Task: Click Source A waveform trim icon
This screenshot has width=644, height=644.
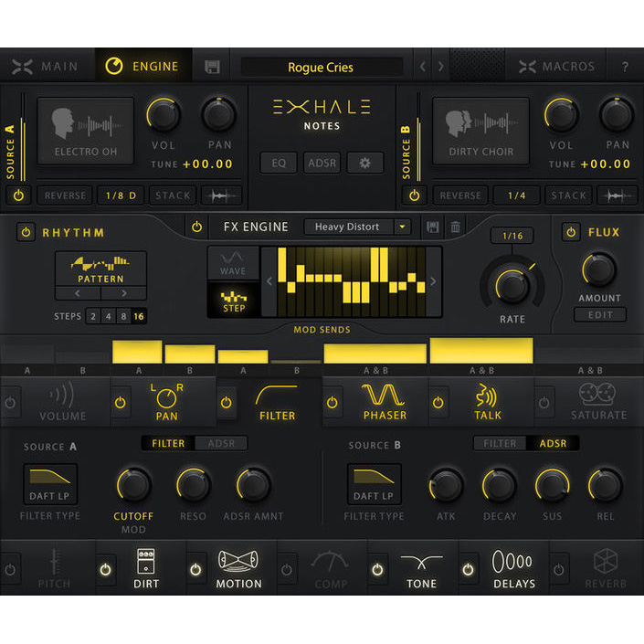Action: tap(221, 195)
